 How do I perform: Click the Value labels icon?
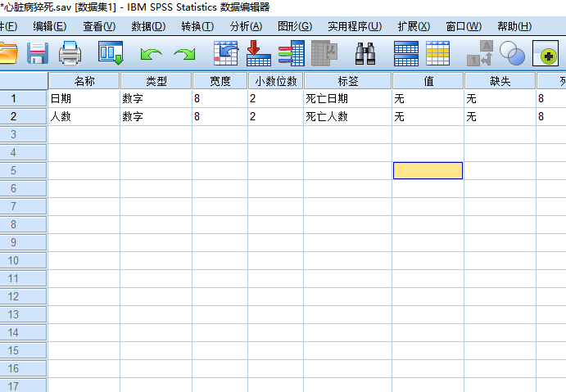click(x=480, y=53)
